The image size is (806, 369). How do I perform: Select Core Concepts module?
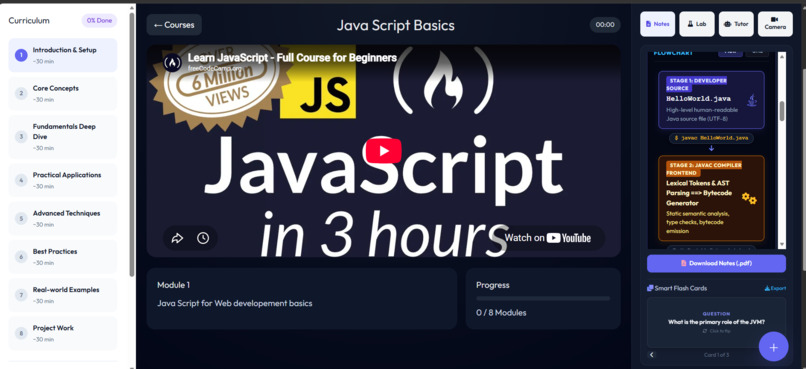63,93
